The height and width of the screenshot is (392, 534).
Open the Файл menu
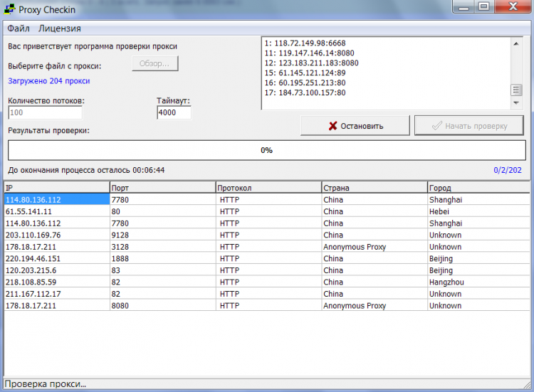[19, 28]
